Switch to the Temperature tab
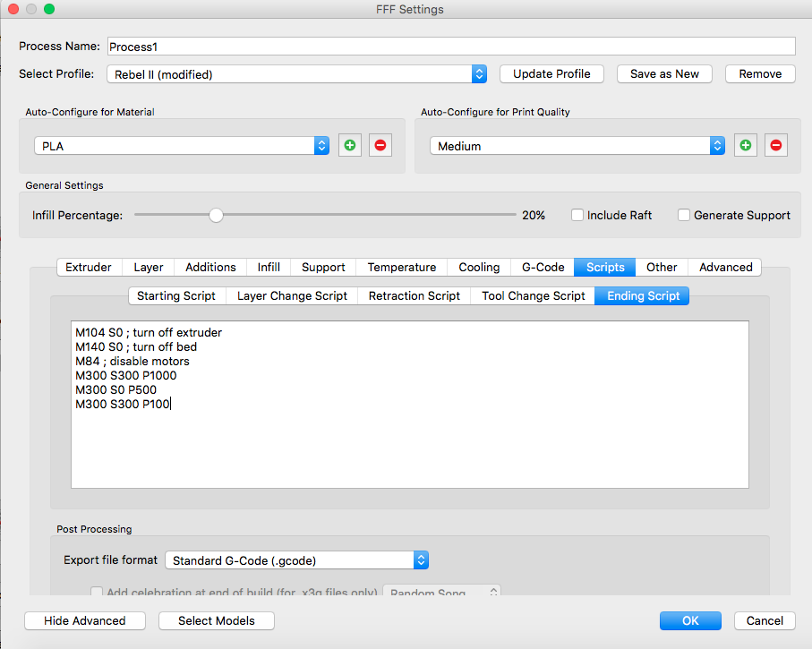This screenshot has height=649, width=812. (x=402, y=267)
